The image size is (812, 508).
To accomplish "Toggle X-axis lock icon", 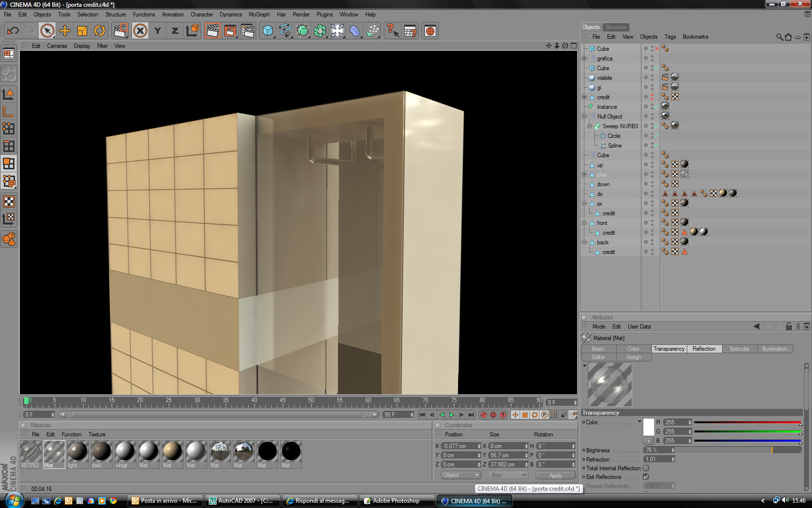I will (x=140, y=31).
